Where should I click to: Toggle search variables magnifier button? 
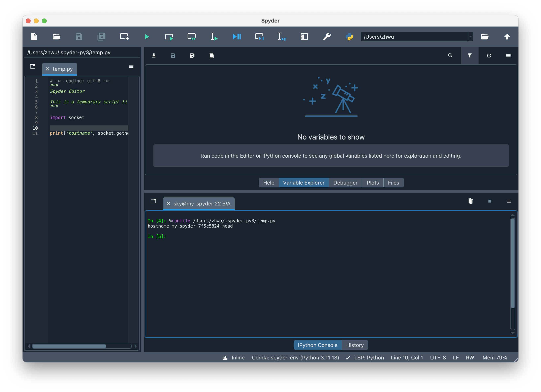[450, 55]
